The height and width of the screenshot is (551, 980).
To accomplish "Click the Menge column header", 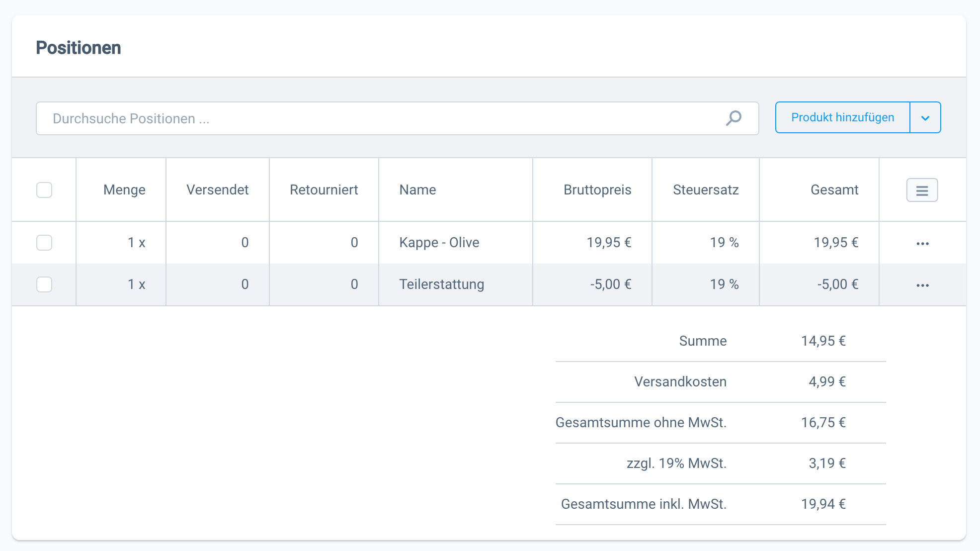I will [124, 190].
